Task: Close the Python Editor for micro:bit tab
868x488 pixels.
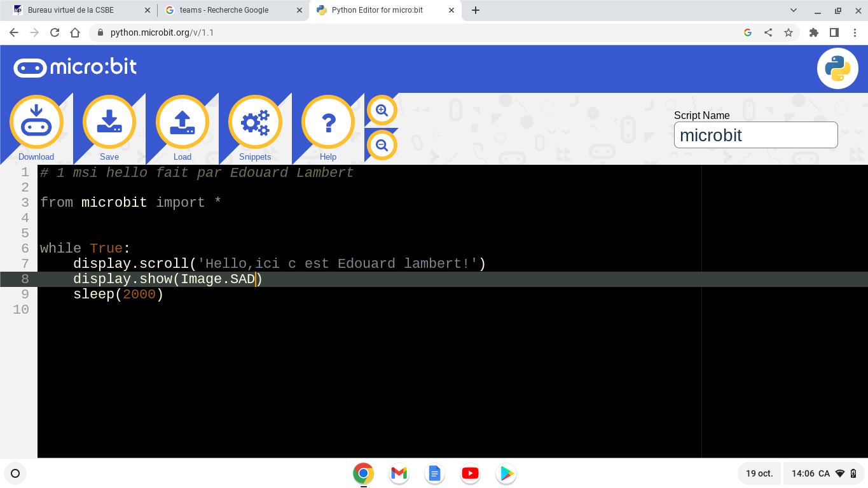Action: pyautogui.click(x=451, y=10)
